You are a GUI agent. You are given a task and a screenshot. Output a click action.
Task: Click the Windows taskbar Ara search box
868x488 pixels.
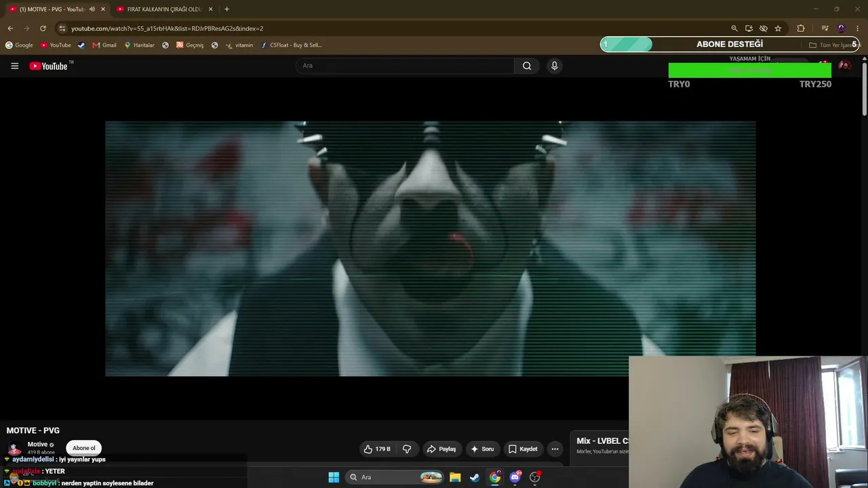point(395,477)
